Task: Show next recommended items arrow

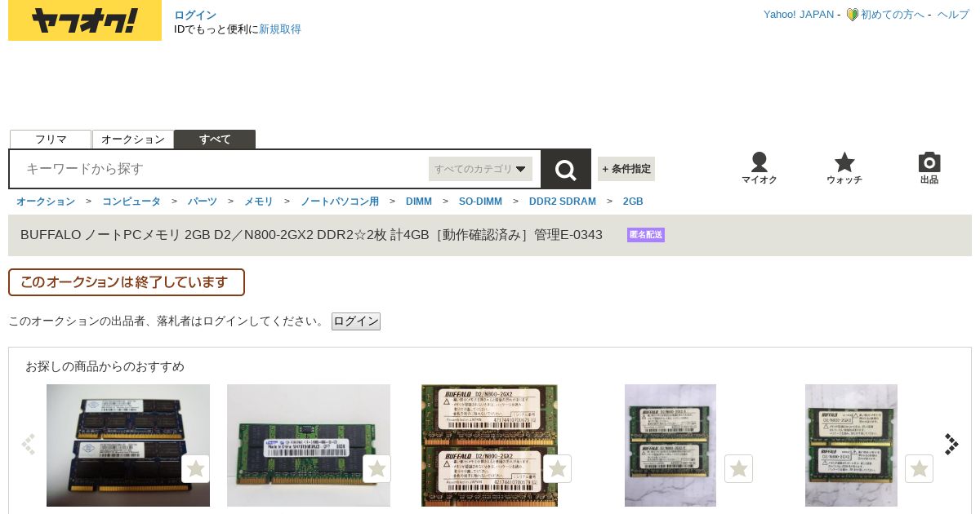Action: click(951, 444)
